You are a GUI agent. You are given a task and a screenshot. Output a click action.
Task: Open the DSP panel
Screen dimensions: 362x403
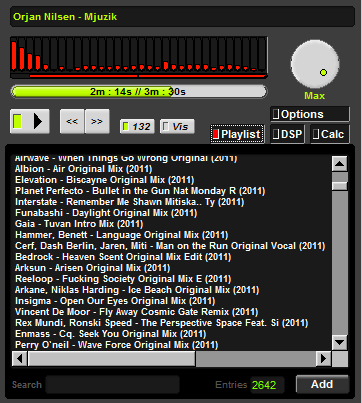pyautogui.click(x=287, y=134)
